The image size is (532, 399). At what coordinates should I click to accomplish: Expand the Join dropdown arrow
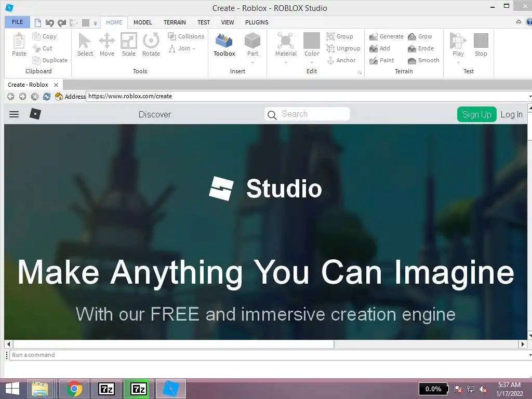(x=194, y=49)
